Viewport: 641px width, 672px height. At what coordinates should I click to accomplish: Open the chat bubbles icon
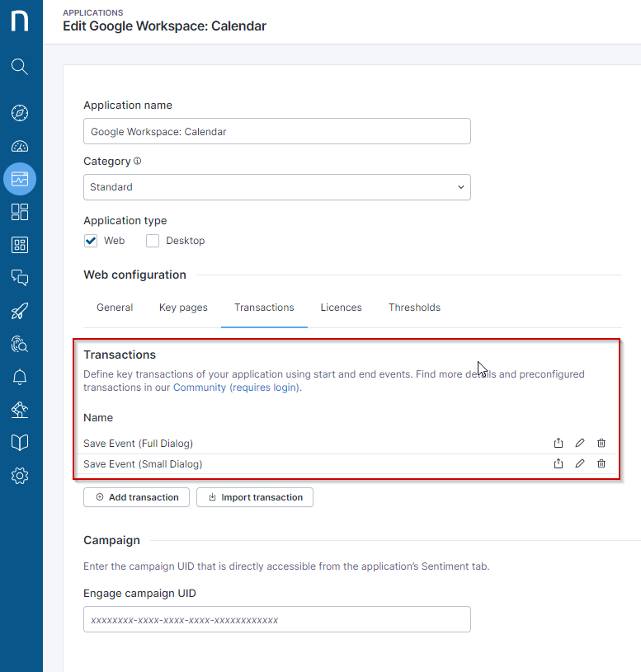(x=20, y=278)
